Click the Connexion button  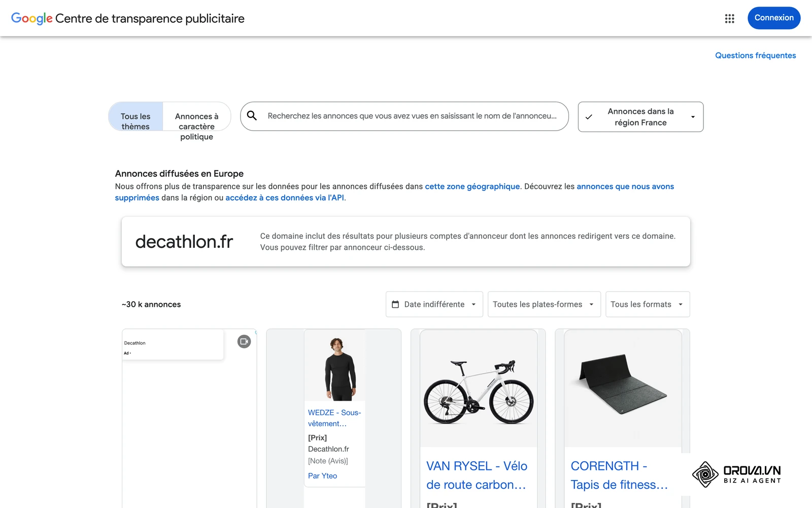tap(774, 18)
